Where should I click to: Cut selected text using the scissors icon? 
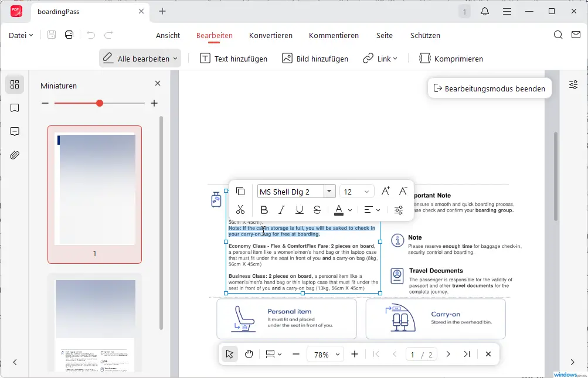pos(240,209)
